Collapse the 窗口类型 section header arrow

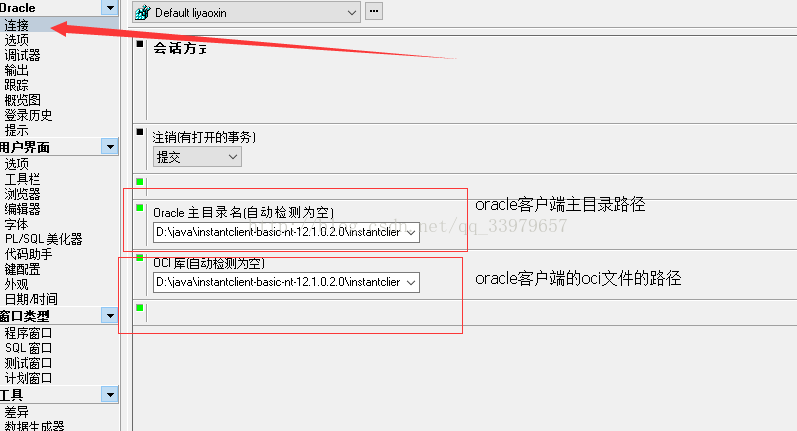110,316
